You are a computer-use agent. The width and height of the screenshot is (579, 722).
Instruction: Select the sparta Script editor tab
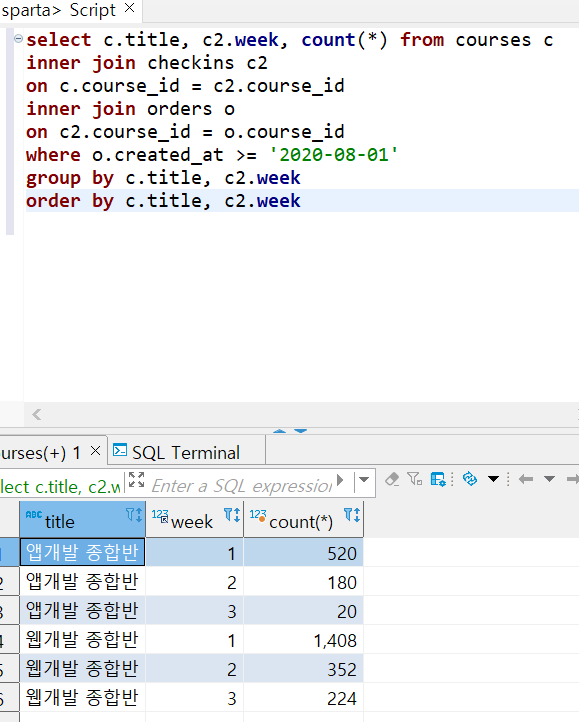pos(58,10)
